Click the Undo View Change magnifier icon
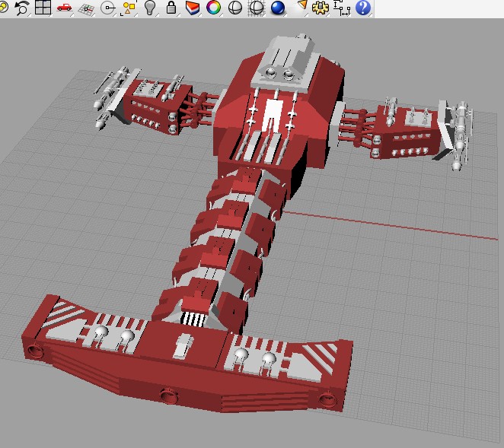This screenshot has height=448, width=504. pos(22,8)
